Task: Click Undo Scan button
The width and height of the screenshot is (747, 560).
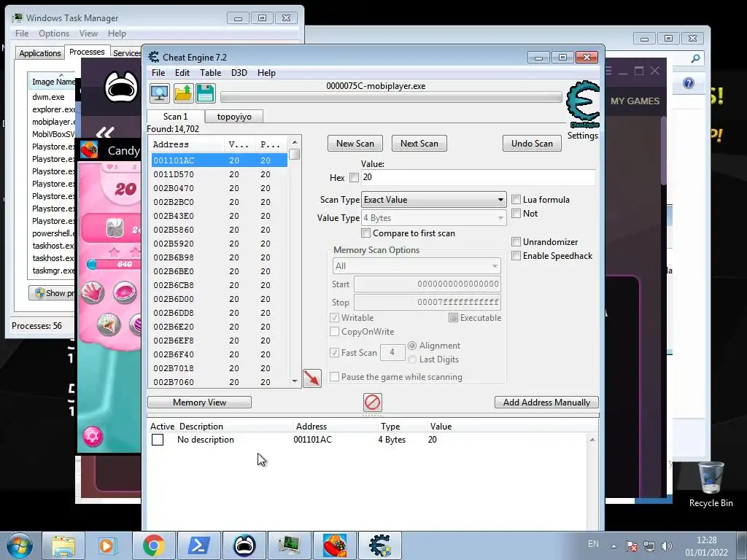Action: (x=532, y=144)
